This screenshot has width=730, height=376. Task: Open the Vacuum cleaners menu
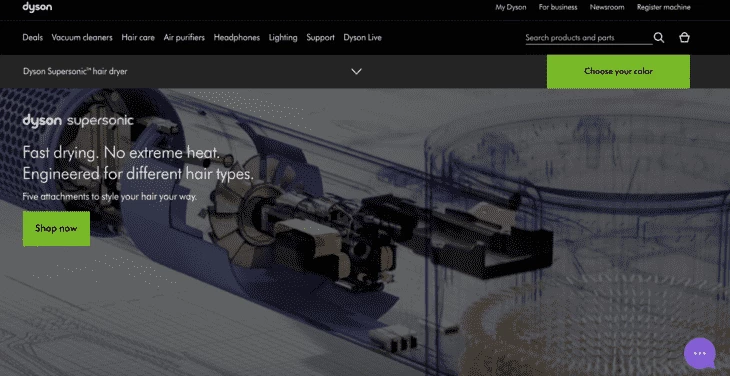coord(82,38)
